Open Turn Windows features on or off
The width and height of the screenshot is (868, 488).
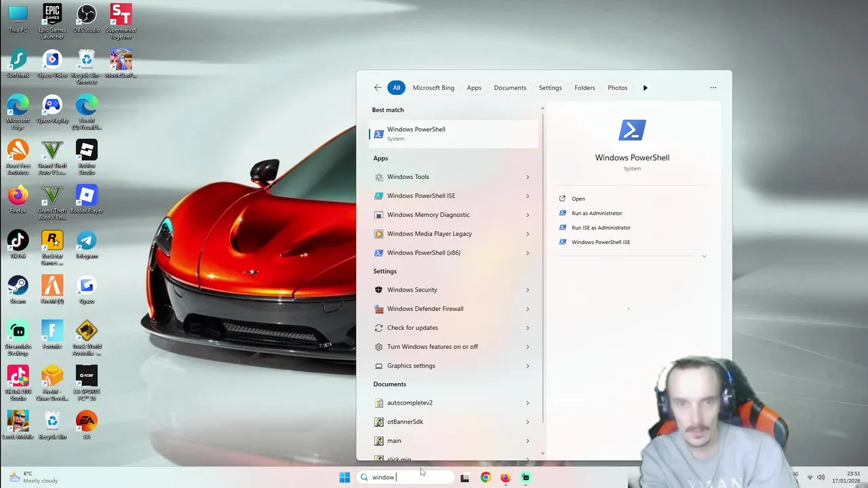[454, 347]
